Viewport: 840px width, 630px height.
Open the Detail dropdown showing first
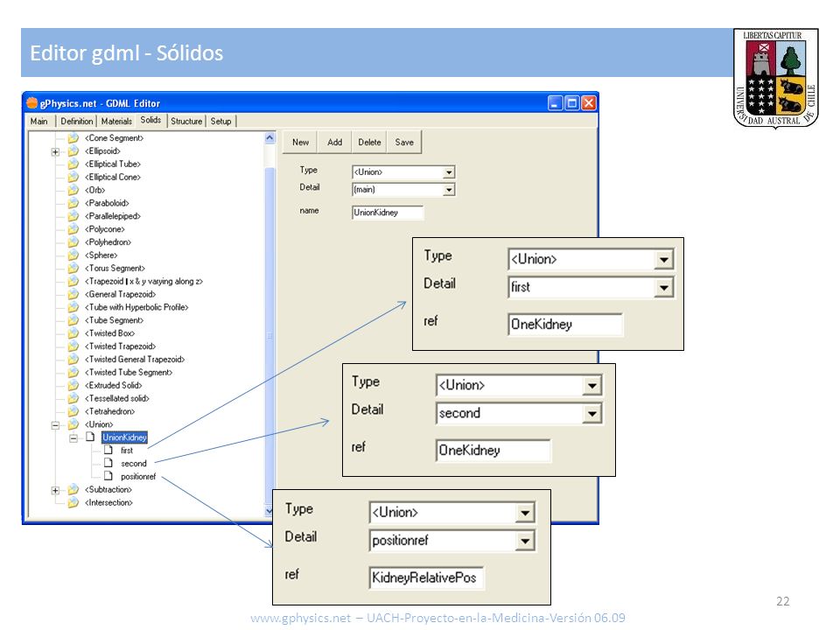pyautogui.click(x=664, y=288)
